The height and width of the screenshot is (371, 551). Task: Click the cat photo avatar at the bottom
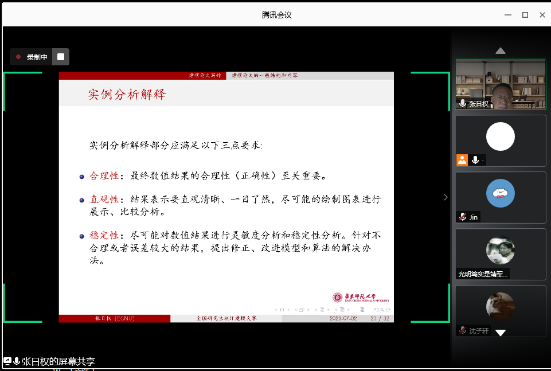point(500,306)
